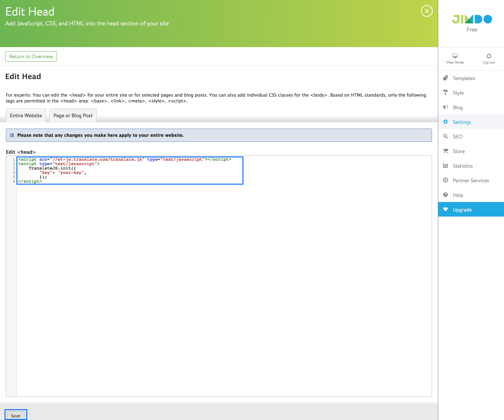Click the Log out power icon

[x=489, y=56]
